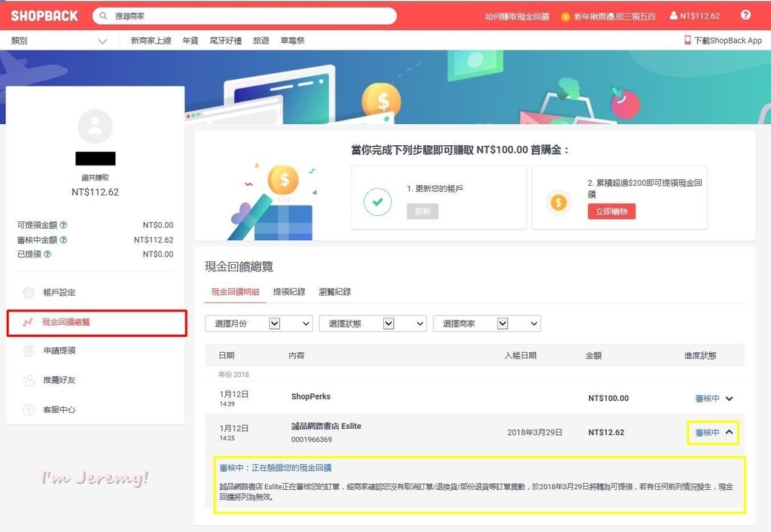This screenshot has height=532, width=771.
Task: Switch to 瀏覽紀錄 tab
Action: 334,292
